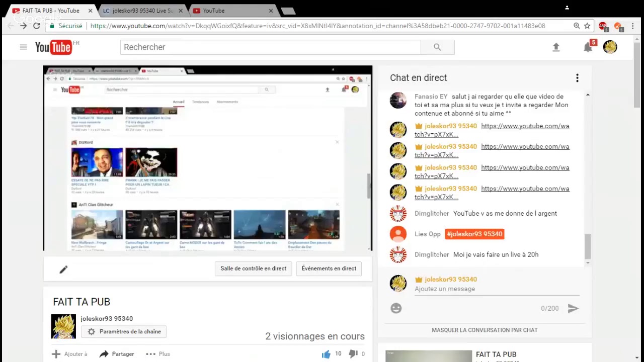The image size is (644, 362).
Task: Click the orange extension icon beside AdBlock
Action: 618,26
